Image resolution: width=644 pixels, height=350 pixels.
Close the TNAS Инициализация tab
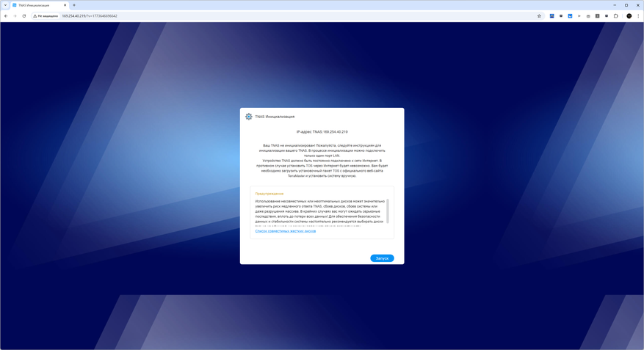[x=65, y=5]
